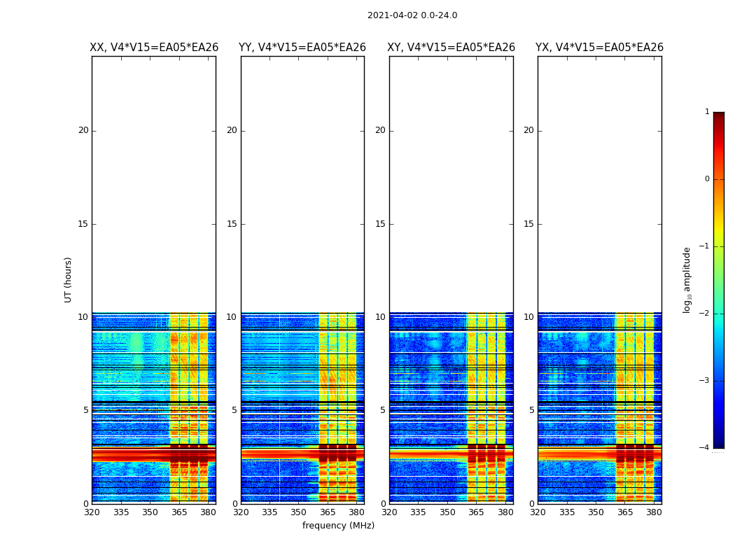Click the 365 tick under XX plot
Image resolution: width=735 pixels, height=560 pixels.
(179, 512)
